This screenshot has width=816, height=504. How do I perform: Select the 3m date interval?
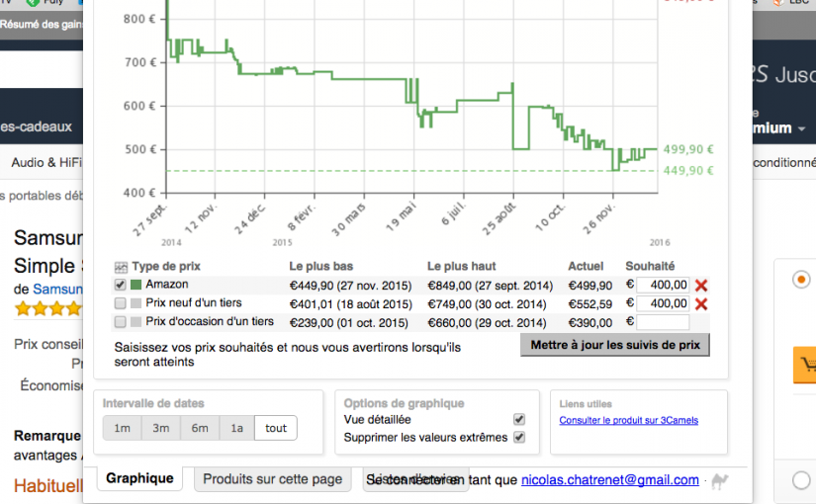(161, 428)
